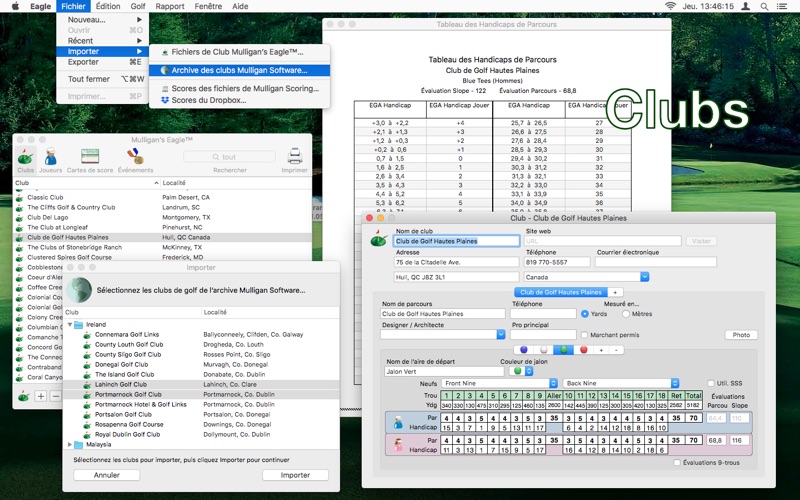Click the Malaysia folder icon

pos(79,445)
